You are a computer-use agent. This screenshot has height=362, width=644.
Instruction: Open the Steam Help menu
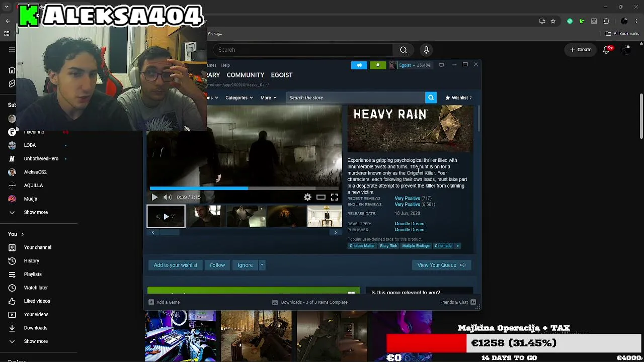click(x=225, y=65)
